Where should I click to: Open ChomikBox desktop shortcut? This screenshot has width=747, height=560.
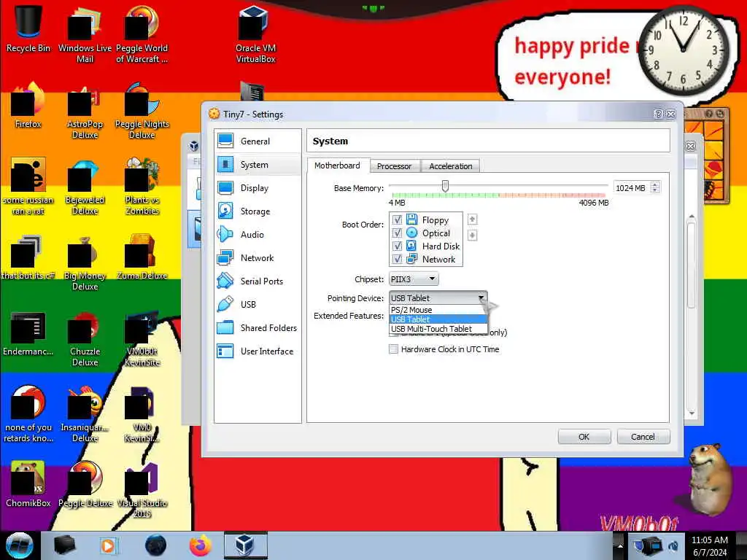coord(28,485)
